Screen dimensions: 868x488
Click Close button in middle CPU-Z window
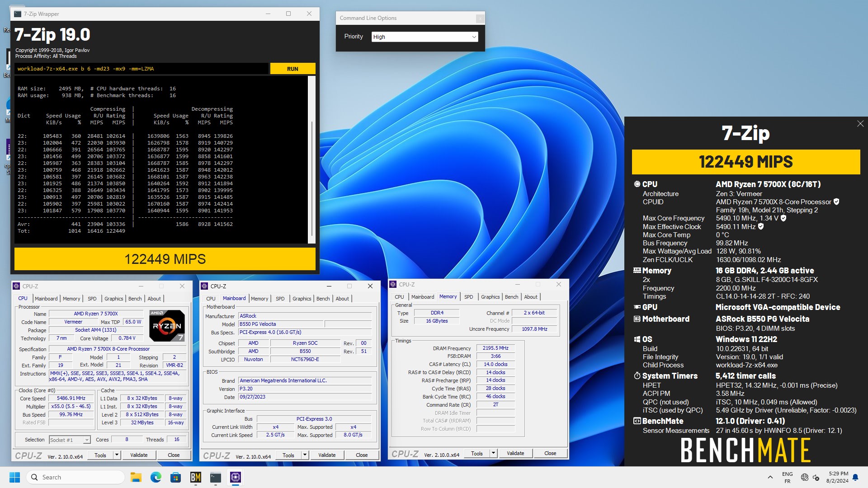[x=362, y=455]
